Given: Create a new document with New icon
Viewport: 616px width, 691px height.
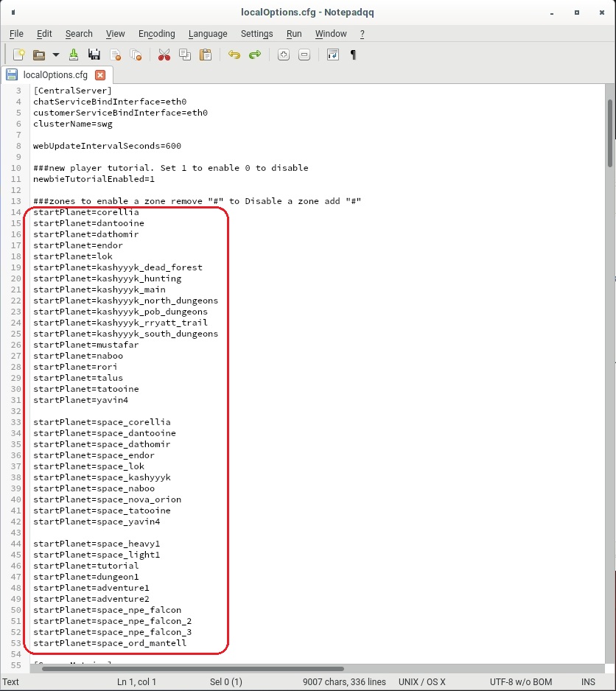Looking at the screenshot, I should point(18,55).
